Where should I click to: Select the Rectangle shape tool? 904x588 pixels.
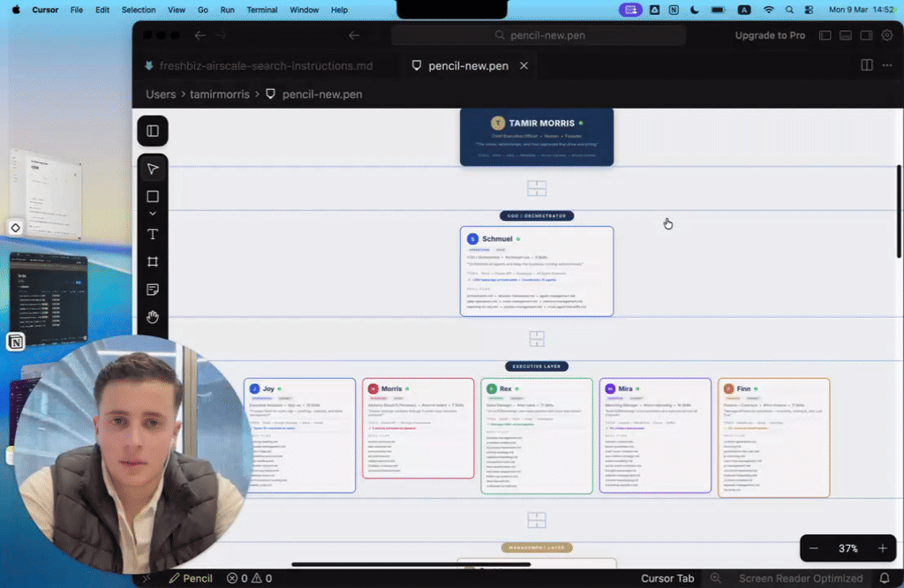(x=153, y=197)
